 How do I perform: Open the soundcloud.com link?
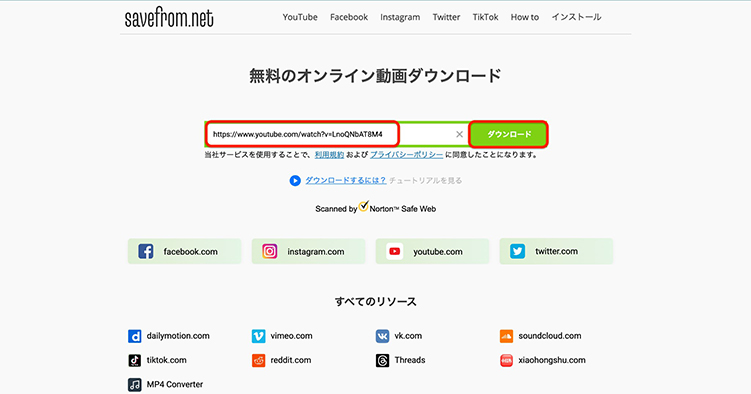(550, 336)
